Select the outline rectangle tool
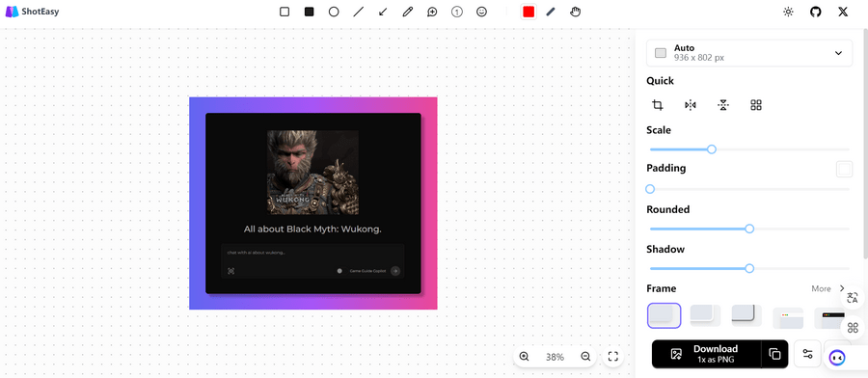Screen dimensions: 868x378 pyautogui.click(x=285, y=12)
